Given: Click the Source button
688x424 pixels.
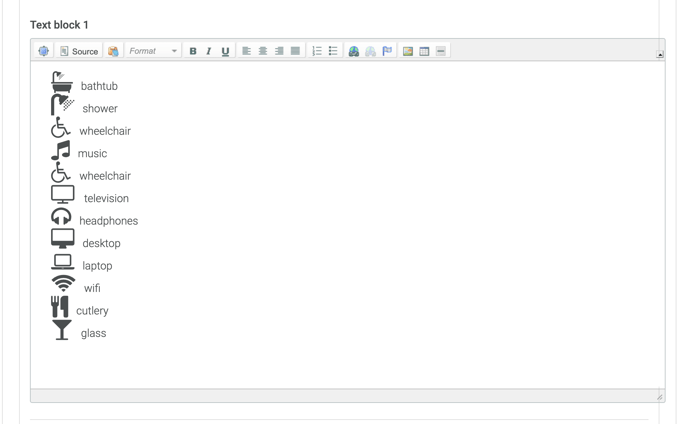Looking at the screenshot, I should click(x=79, y=51).
